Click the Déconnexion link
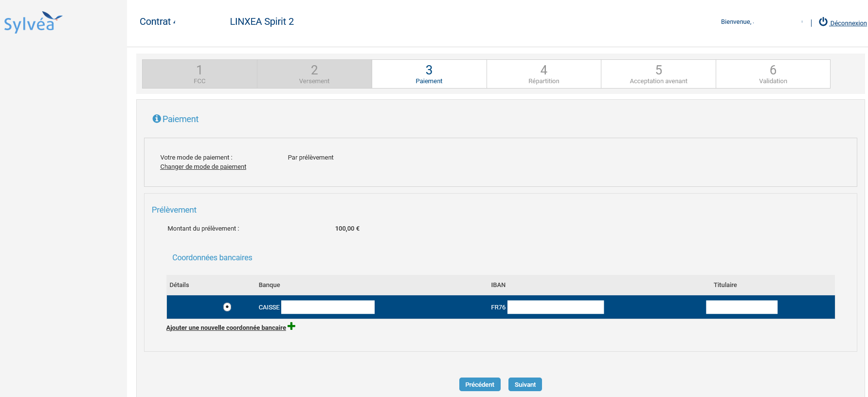The image size is (868, 397). (x=848, y=23)
